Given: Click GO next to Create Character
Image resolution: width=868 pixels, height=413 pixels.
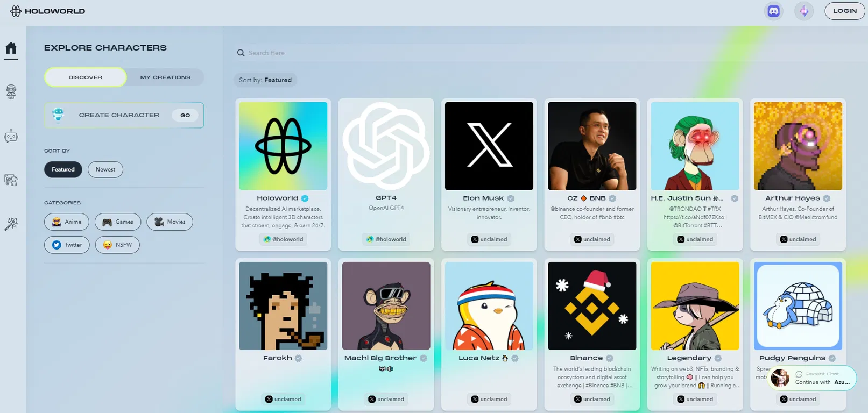Looking at the screenshot, I should (185, 115).
